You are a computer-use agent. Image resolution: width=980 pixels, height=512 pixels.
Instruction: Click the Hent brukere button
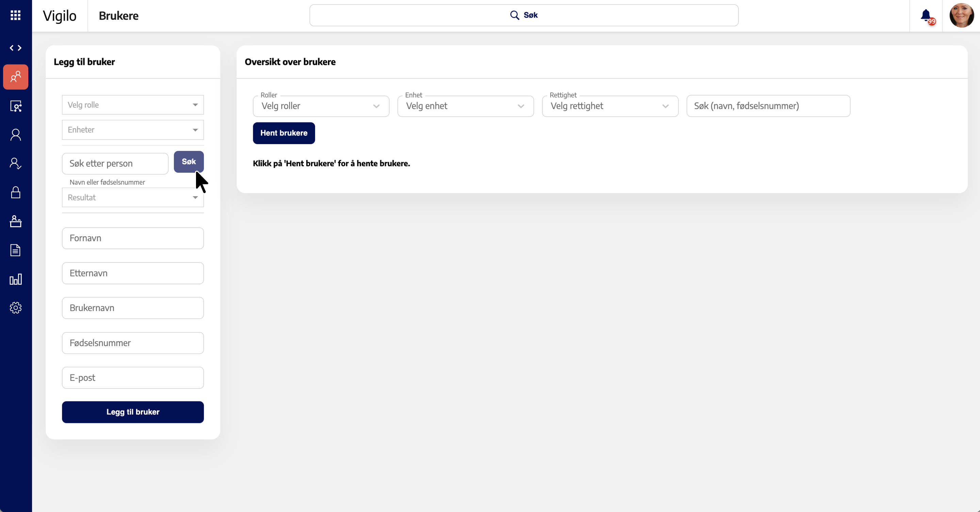coord(284,133)
